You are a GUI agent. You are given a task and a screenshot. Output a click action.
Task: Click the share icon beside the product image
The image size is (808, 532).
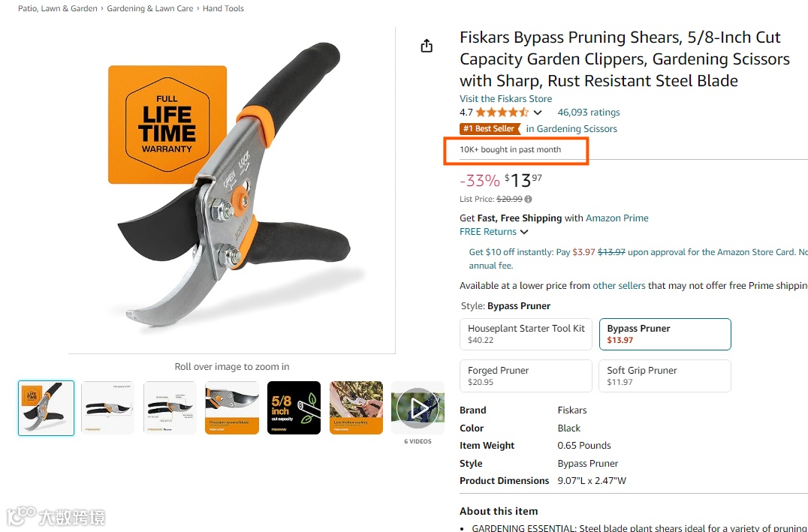tap(427, 46)
